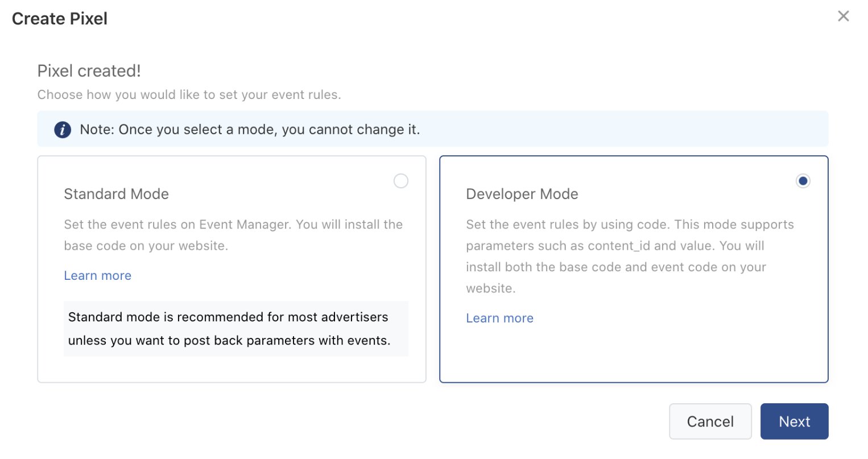Click the Developer Mode title text
868x459 pixels.
tap(522, 194)
